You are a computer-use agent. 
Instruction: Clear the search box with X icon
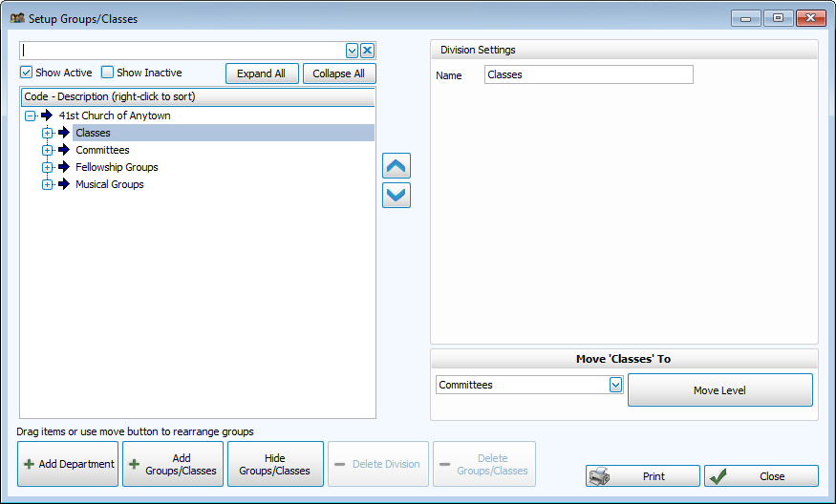click(x=367, y=51)
